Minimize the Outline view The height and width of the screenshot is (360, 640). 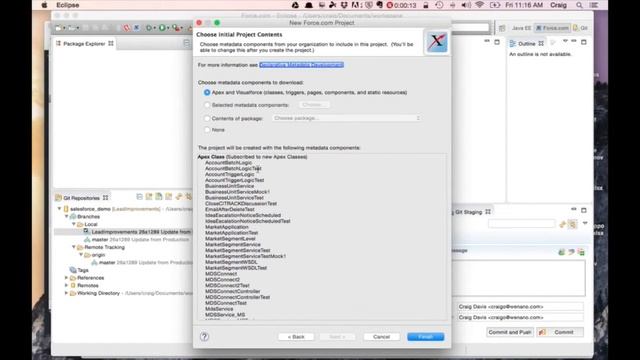click(x=574, y=42)
